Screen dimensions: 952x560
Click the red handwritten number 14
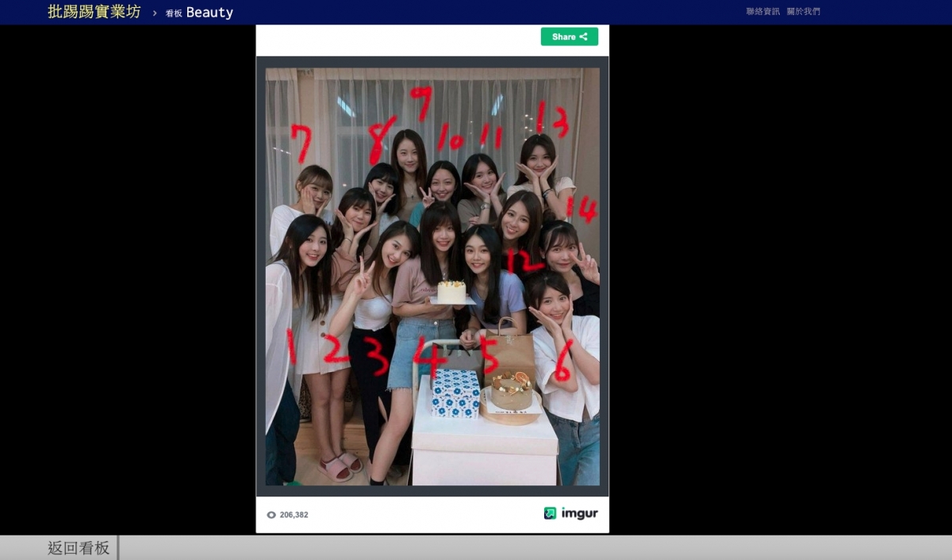coord(583,209)
